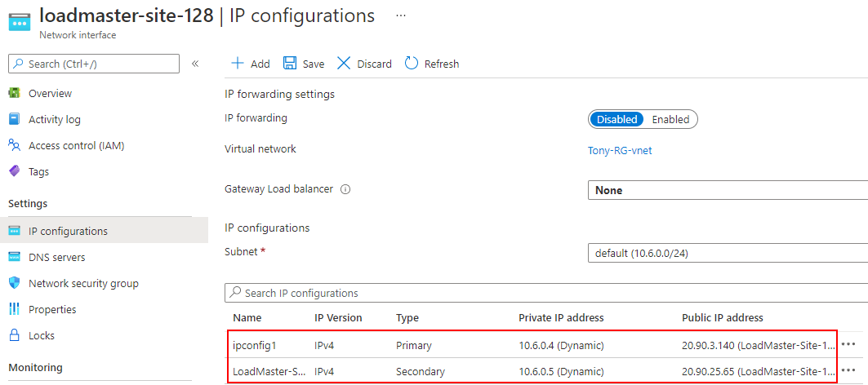Click the Access control people icon
This screenshot has height=385, width=868.
(15, 145)
